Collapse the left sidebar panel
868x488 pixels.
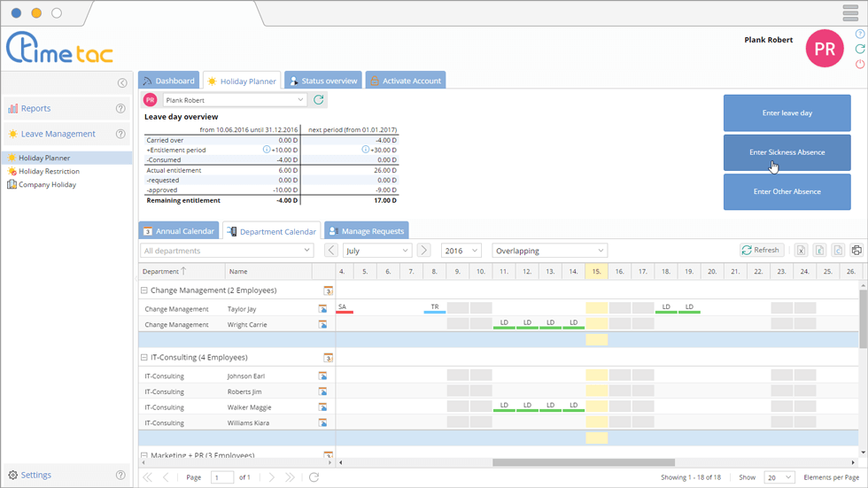tap(122, 83)
